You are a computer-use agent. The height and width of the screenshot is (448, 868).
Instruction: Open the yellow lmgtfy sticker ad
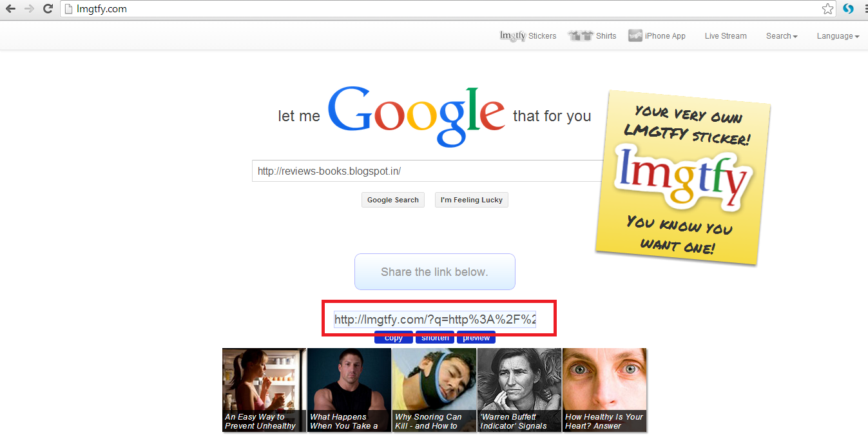click(683, 178)
